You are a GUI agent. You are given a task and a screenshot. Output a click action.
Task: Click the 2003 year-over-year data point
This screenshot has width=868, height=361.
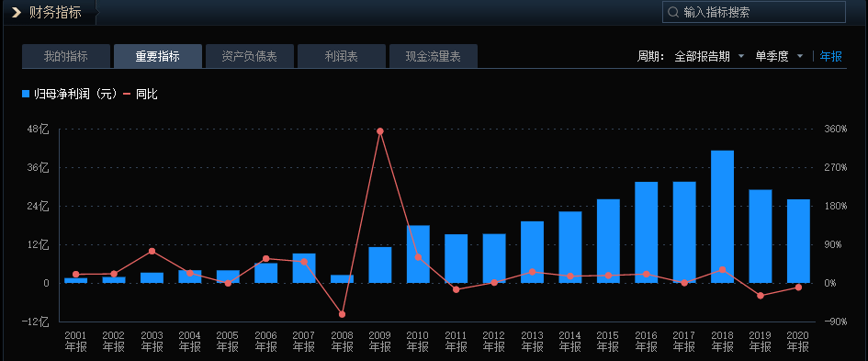click(x=152, y=251)
